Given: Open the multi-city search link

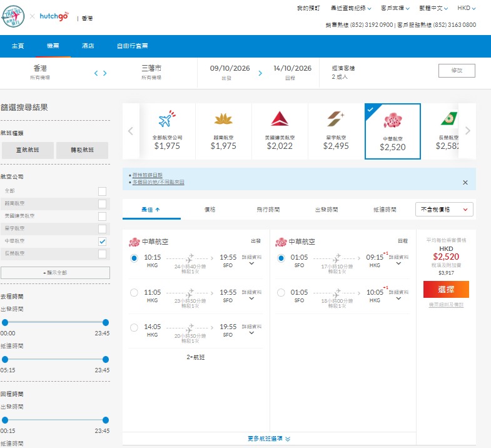Looking at the screenshot, I should [x=158, y=182].
